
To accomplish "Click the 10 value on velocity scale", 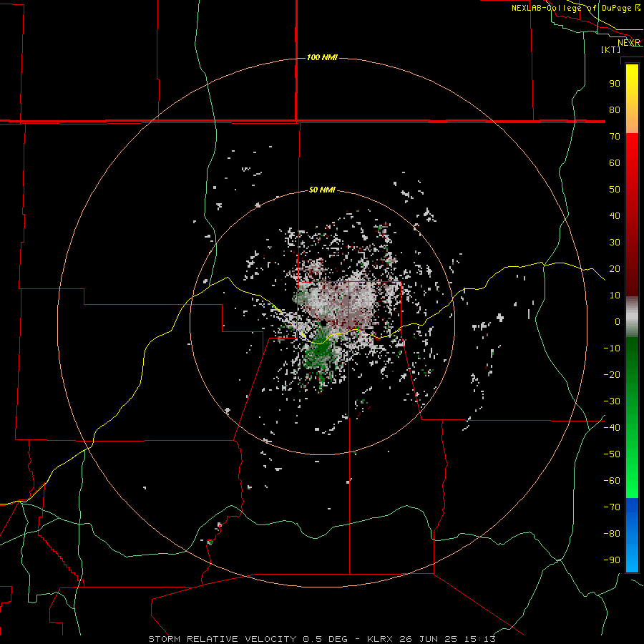I will [615, 296].
